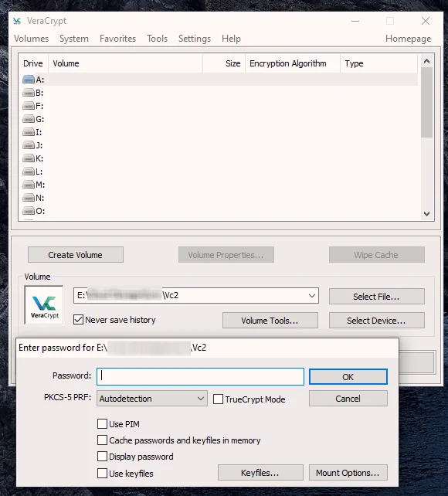Select drive M: disk icon

29,185
